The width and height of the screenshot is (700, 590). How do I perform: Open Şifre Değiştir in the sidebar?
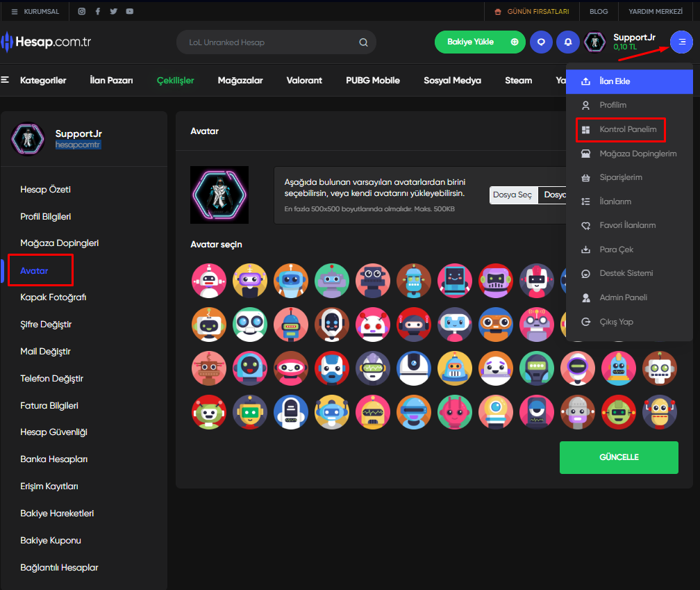(46, 325)
